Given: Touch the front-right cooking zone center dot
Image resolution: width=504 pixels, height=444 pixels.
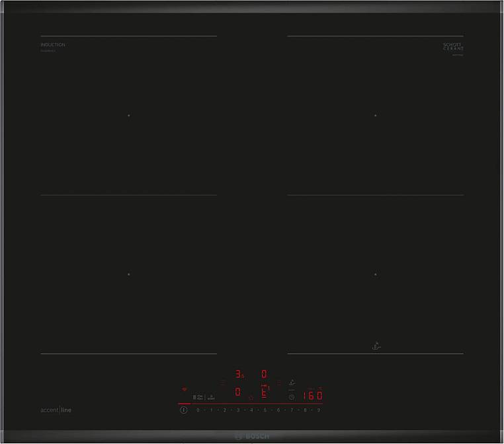Looking at the screenshot, I should (376, 274).
